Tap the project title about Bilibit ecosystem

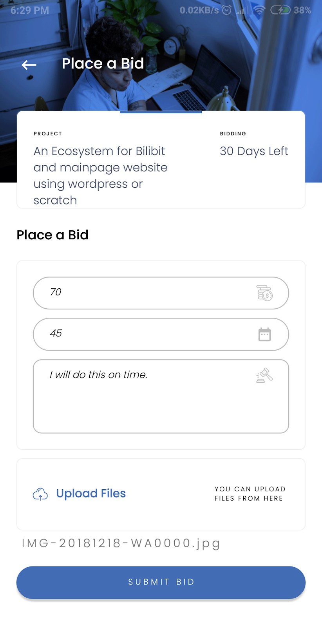100,175
